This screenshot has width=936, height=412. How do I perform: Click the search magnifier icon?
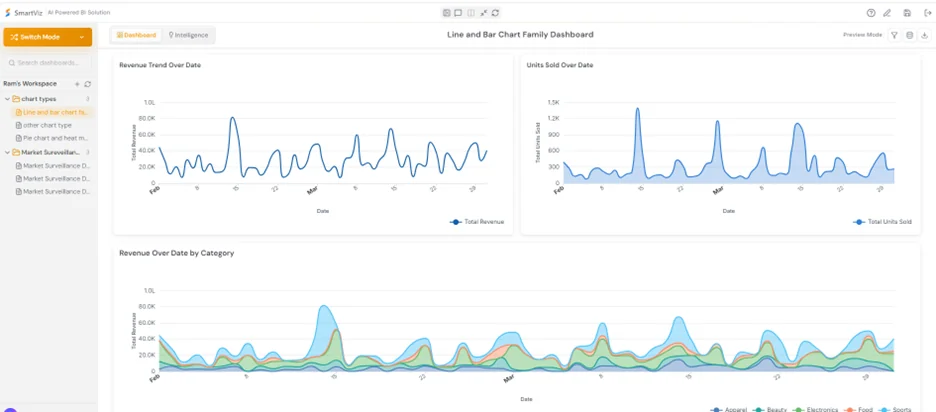point(11,63)
